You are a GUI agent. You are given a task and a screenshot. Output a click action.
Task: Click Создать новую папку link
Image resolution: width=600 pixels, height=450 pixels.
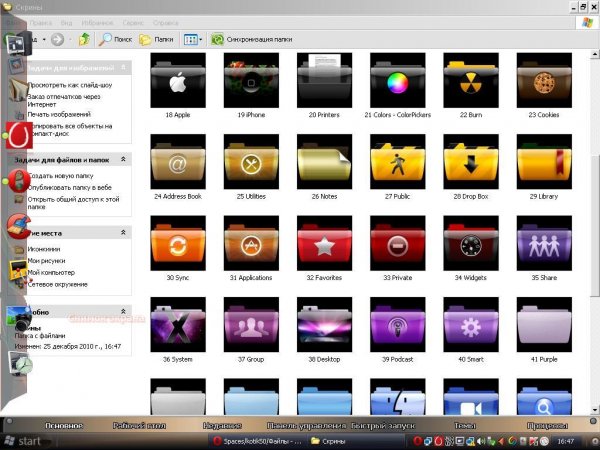pyautogui.click(x=60, y=176)
